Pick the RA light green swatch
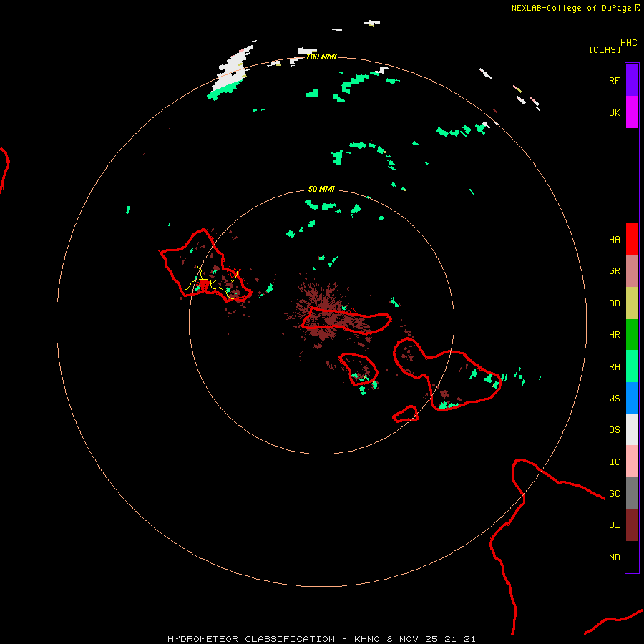Screen dimensions: 644x644 632,366
